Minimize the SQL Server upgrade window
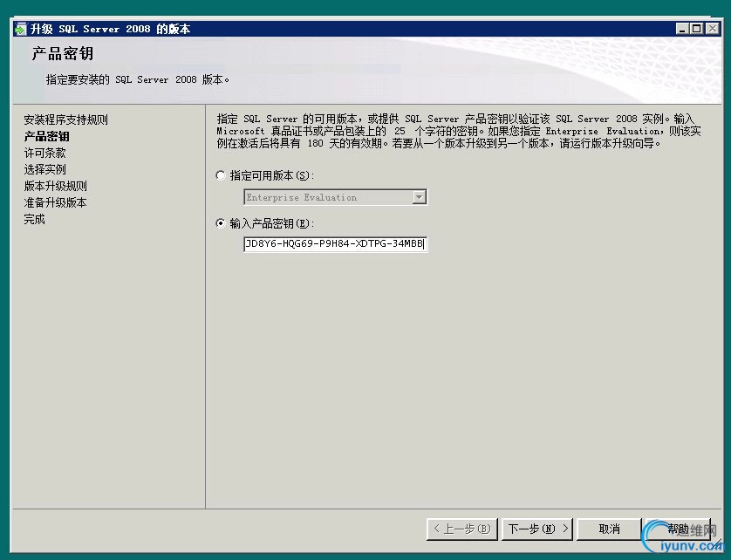The width and height of the screenshot is (731, 560). (682, 29)
